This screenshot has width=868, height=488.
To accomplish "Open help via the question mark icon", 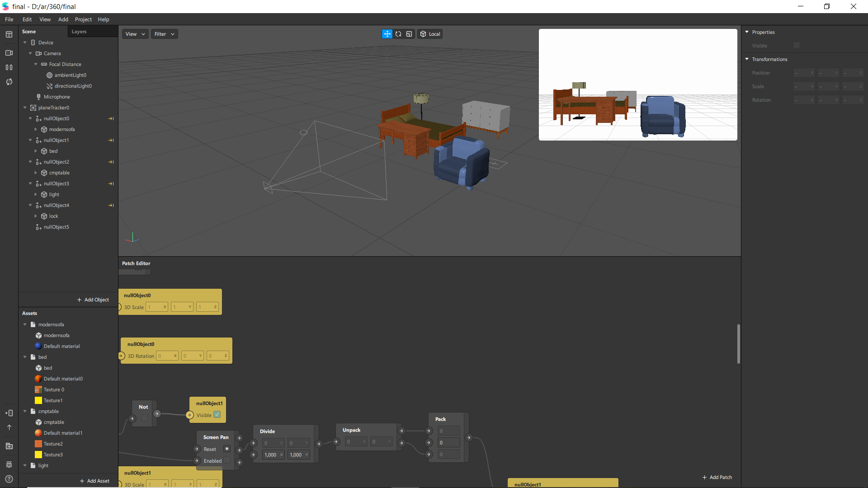I will (x=9, y=479).
